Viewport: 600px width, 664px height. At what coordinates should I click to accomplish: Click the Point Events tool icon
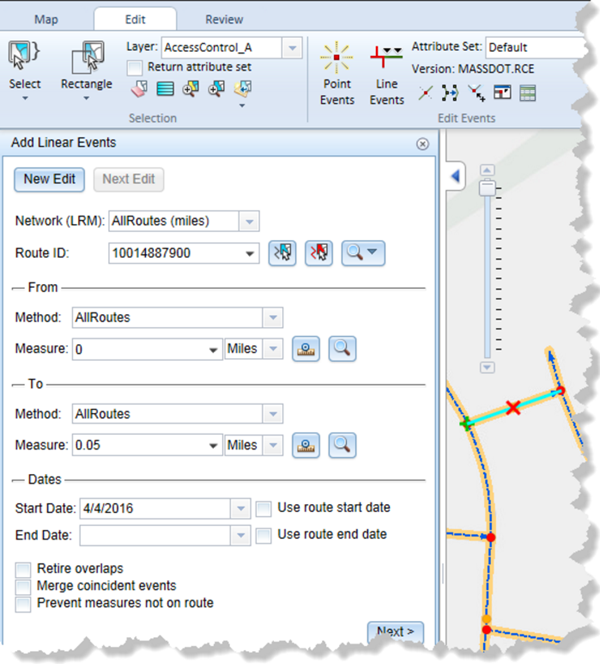point(338,60)
